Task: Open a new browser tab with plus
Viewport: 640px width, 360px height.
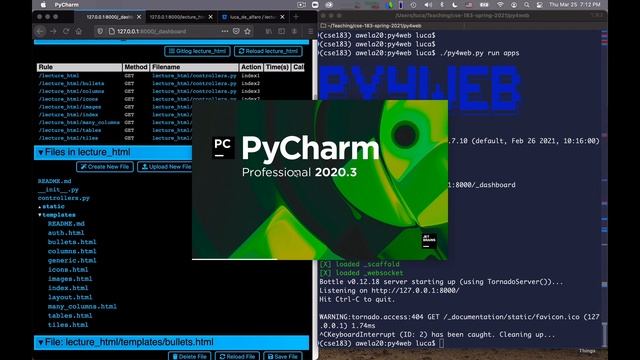Action: pos(296,17)
